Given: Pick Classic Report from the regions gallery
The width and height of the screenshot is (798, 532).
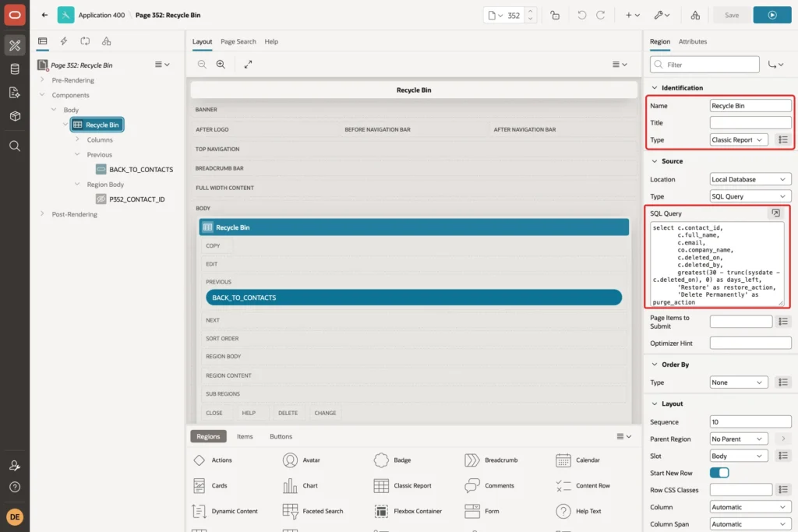Looking at the screenshot, I should point(403,486).
